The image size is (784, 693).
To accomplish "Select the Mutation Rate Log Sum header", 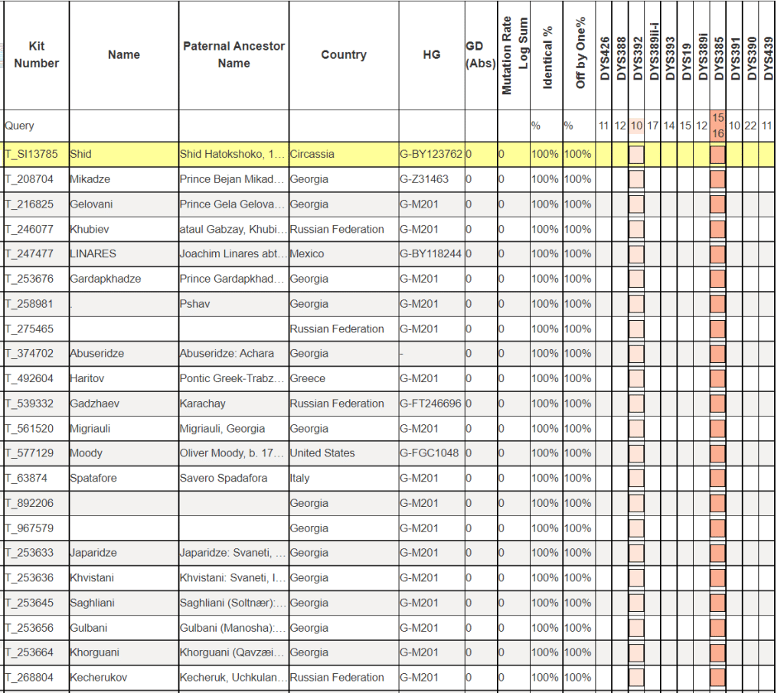I will pos(514,55).
